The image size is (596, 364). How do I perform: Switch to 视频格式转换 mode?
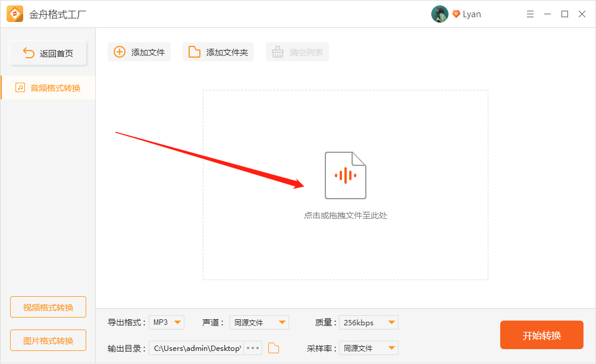point(48,307)
